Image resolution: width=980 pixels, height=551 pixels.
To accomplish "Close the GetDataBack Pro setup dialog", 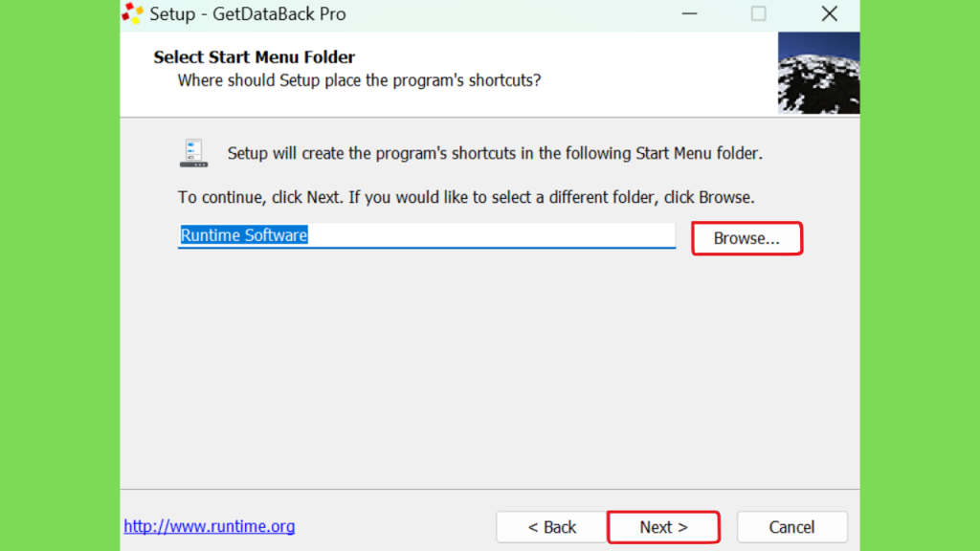I will pyautogui.click(x=830, y=13).
